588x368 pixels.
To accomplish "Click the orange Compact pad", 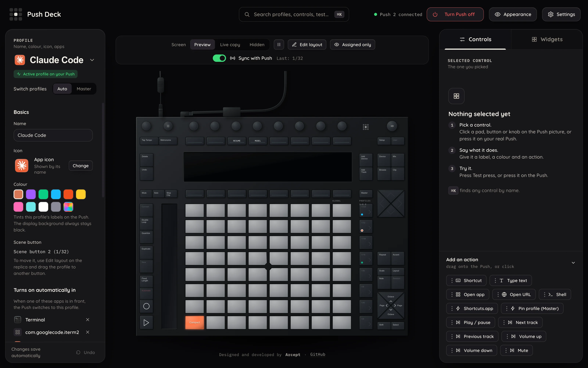I will coord(194,323).
